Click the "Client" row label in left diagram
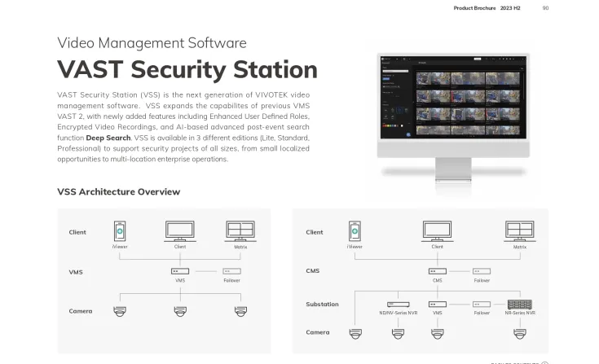 click(77, 232)
